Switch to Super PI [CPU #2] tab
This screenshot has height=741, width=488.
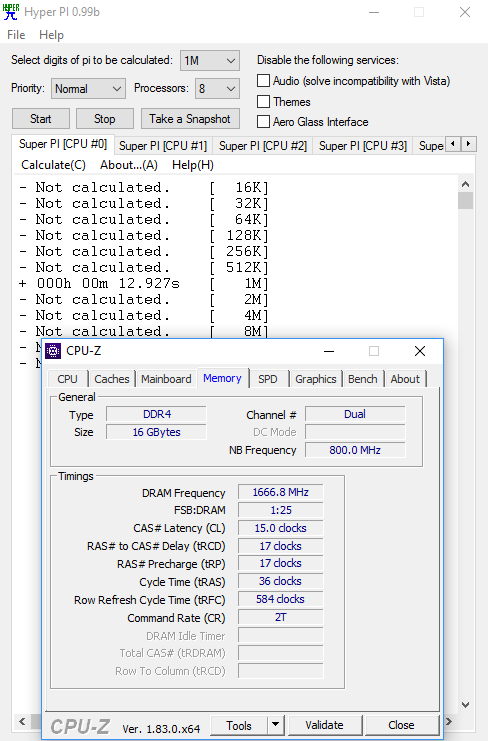[263, 146]
